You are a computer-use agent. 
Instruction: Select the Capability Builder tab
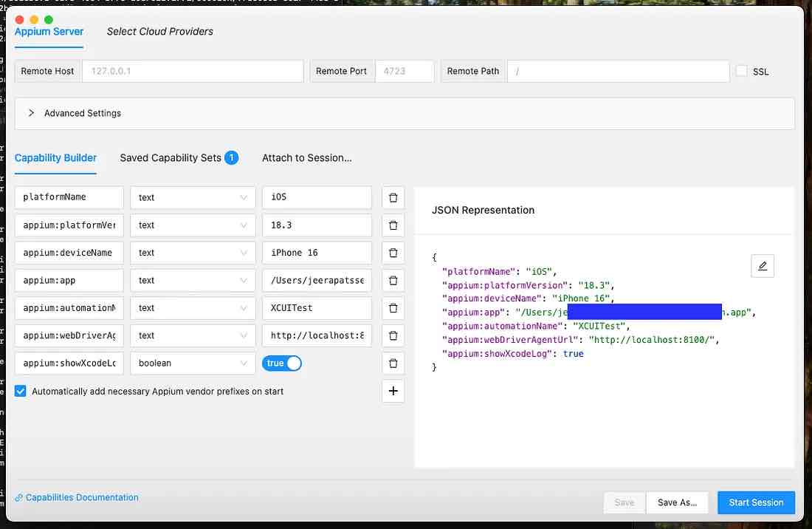(x=55, y=158)
